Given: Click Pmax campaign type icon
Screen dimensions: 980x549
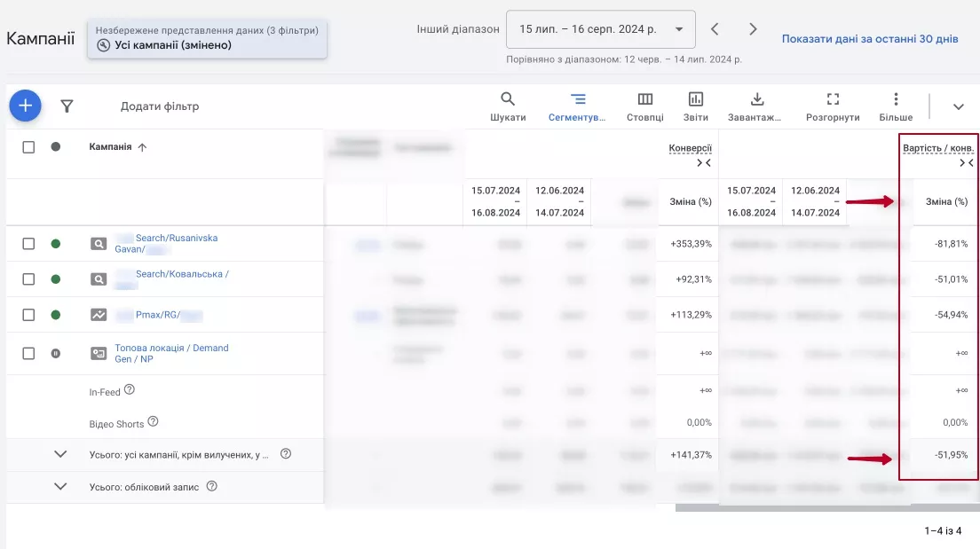Looking at the screenshot, I should tap(99, 315).
